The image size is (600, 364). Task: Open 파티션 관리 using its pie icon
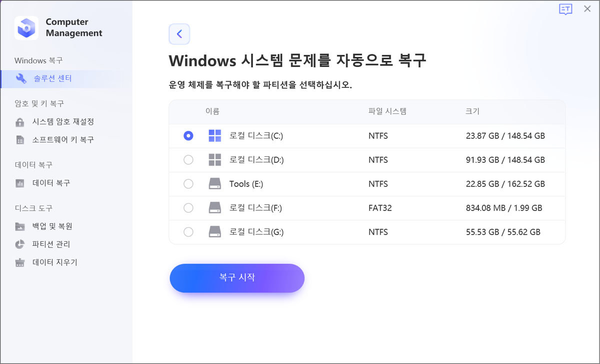coord(19,244)
